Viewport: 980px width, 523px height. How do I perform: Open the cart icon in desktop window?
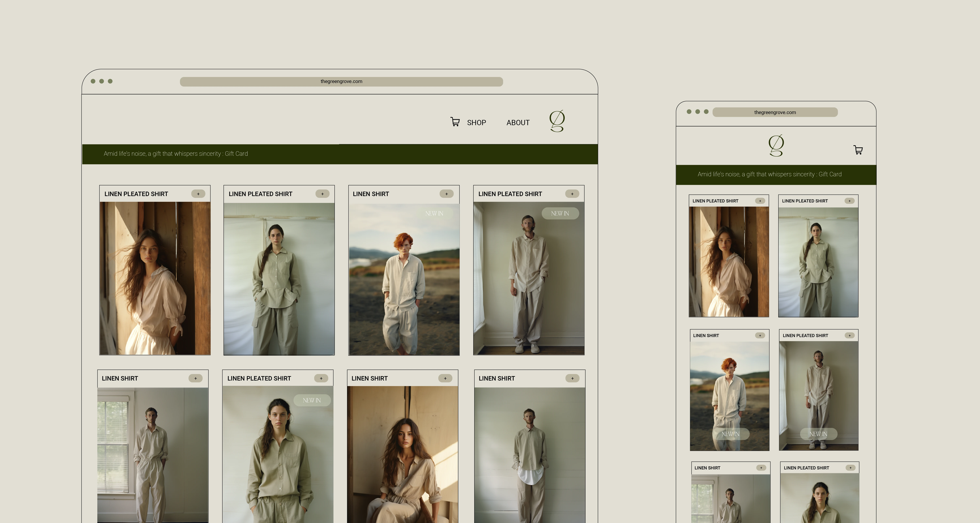[455, 122]
